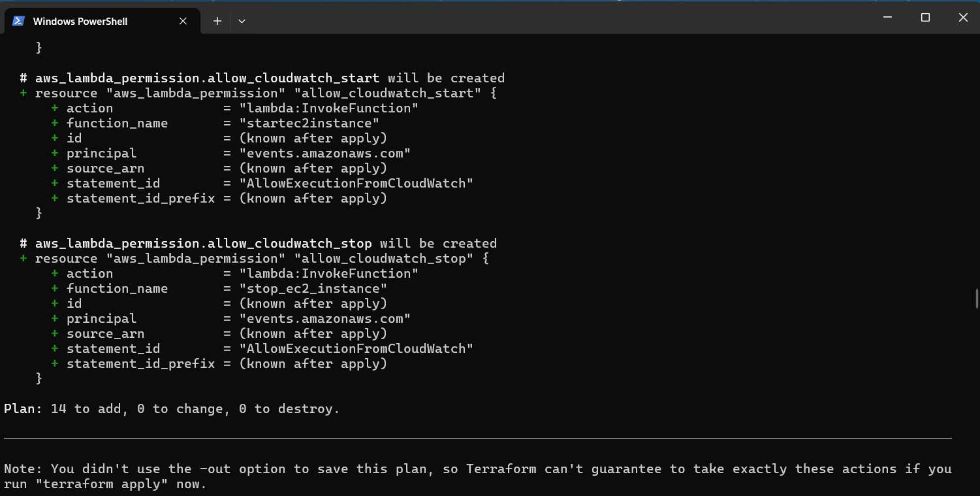Viewport: 980px width, 496px height.
Task: Minimize the terminal window
Action: point(887,18)
